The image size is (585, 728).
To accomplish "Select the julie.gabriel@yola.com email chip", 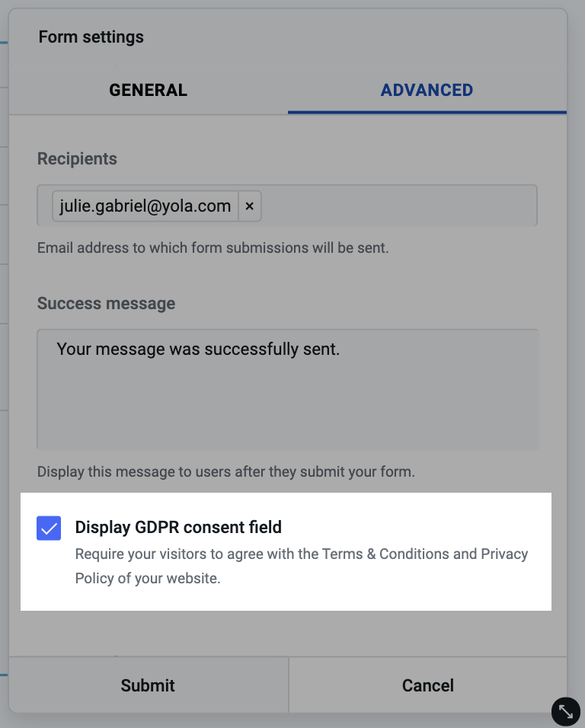I will click(145, 206).
